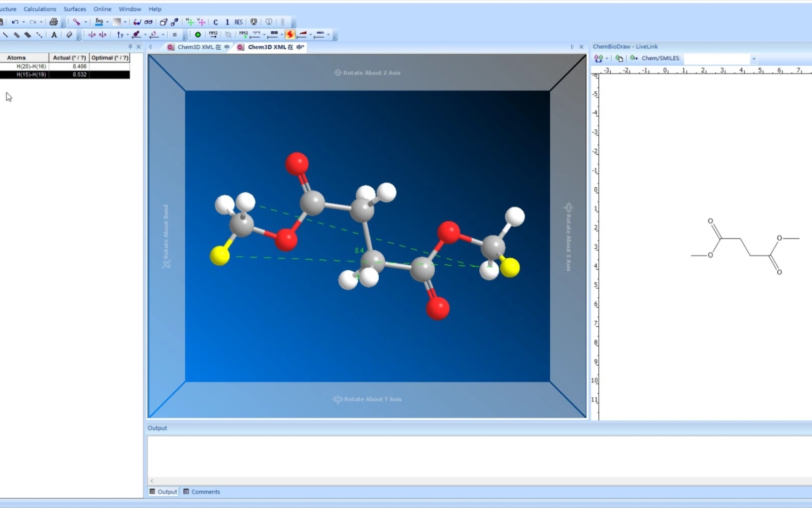Open the Print tool icon

tap(53, 22)
